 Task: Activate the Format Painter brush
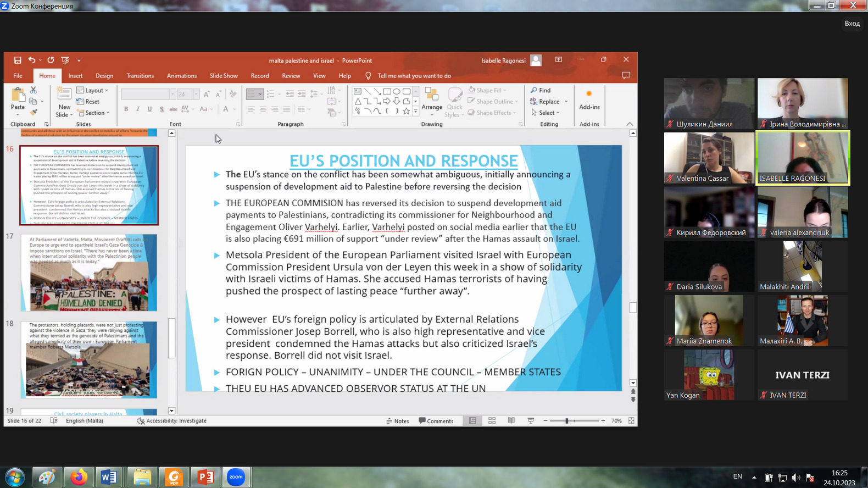point(34,112)
